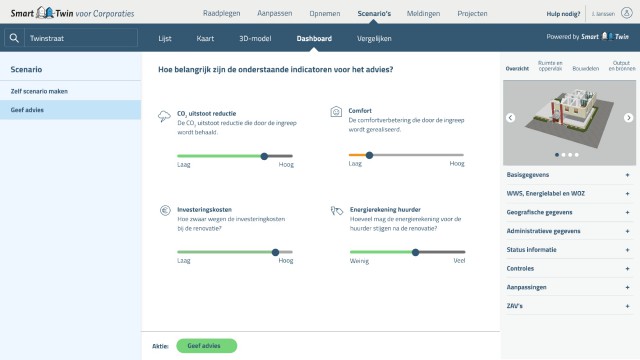Click the last carousel dot indicator
The width and height of the screenshot is (640, 360).
coord(577,155)
